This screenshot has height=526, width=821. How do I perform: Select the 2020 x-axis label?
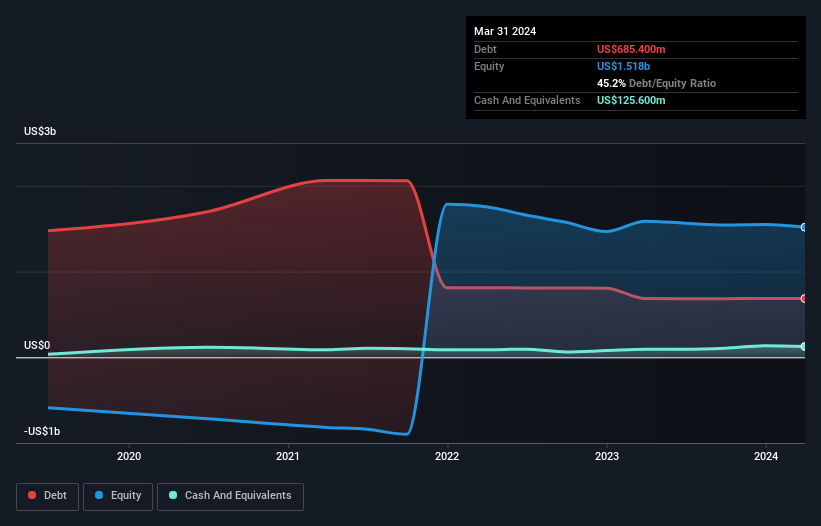coord(129,456)
